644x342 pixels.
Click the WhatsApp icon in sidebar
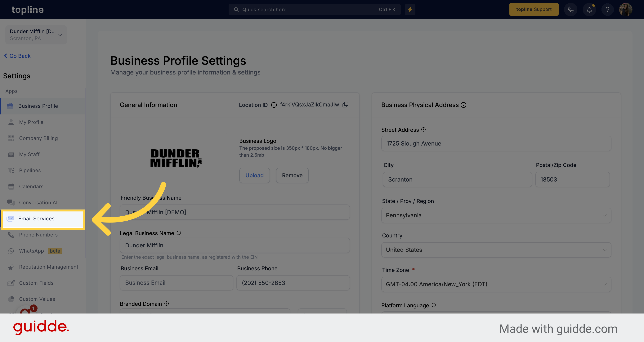(11, 251)
